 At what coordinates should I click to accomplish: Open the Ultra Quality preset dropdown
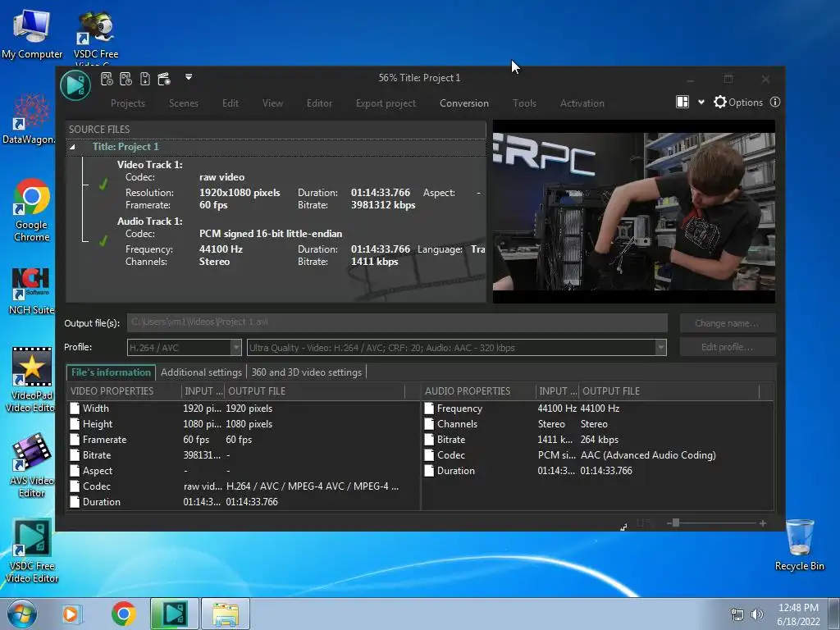coord(456,348)
